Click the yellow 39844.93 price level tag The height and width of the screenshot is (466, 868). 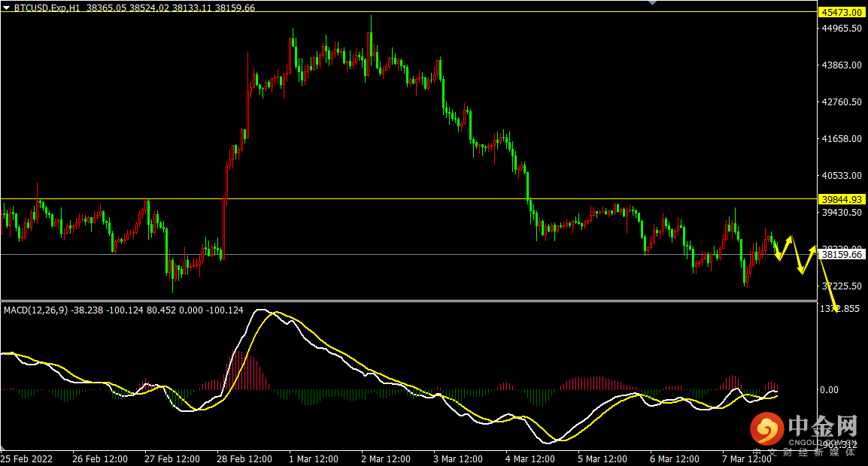click(x=841, y=198)
